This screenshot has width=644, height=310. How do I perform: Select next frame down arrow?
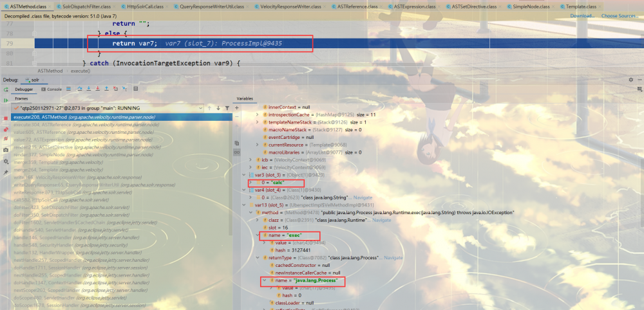point(218,108)
